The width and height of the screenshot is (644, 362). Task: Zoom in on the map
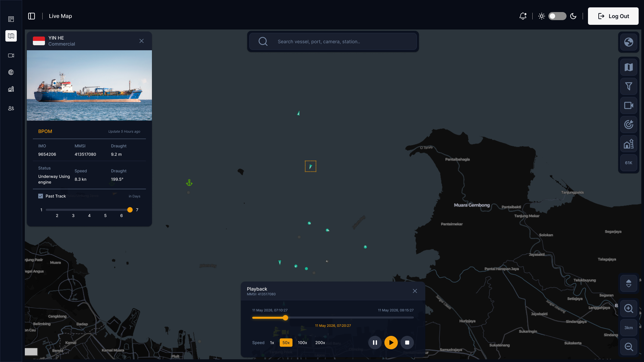[629, 309]
